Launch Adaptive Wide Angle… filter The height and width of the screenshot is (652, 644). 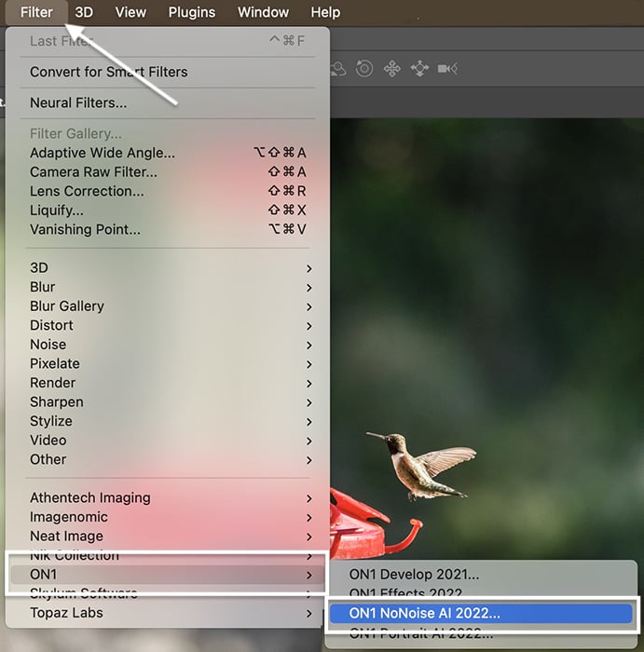pos(168,153)
